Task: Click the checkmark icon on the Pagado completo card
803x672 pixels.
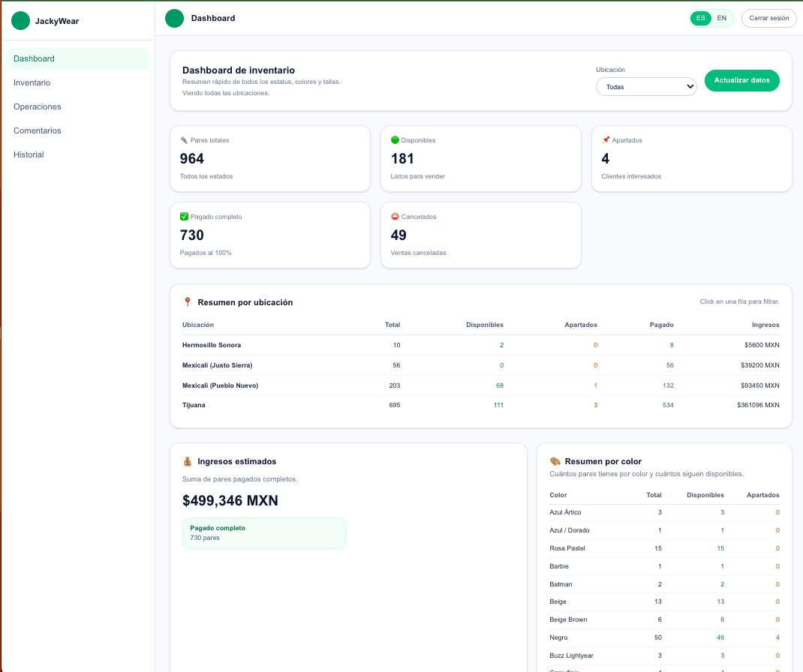Action: click(183, 216)
